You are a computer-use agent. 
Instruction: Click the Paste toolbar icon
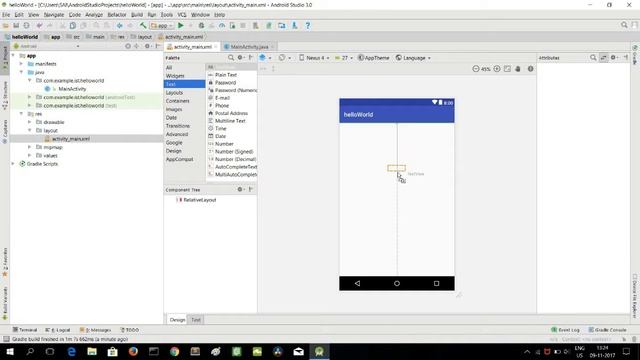[83, 25]
